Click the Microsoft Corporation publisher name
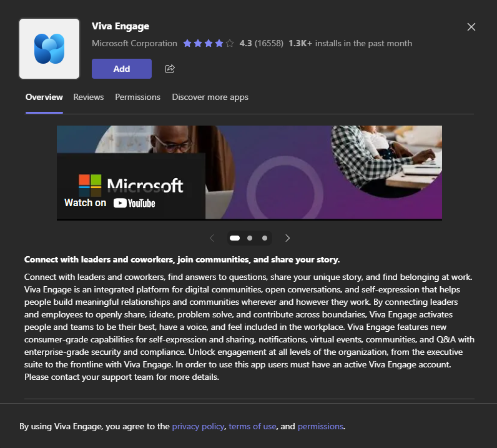Image resolution: width=497 pixels, height=448 pixels. pos(134,43)
